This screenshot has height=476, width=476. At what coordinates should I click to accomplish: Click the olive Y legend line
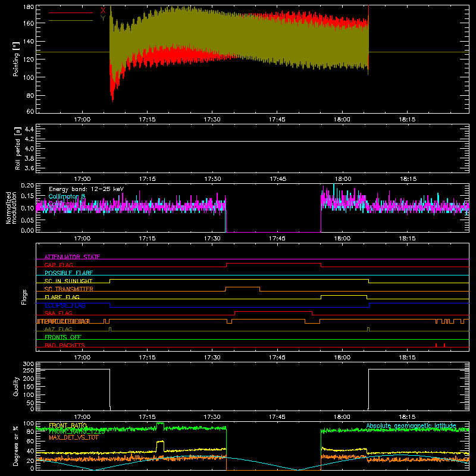click(71, 21)
